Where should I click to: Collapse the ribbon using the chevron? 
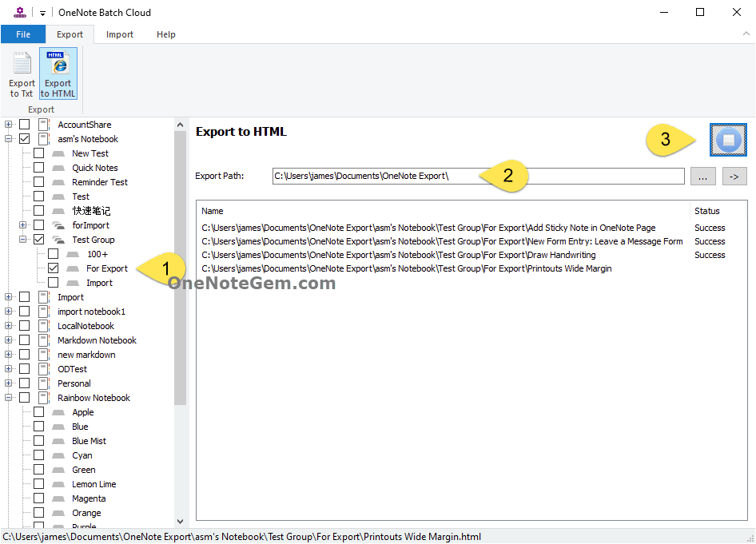pyautogui.click(x=746, y=34)
